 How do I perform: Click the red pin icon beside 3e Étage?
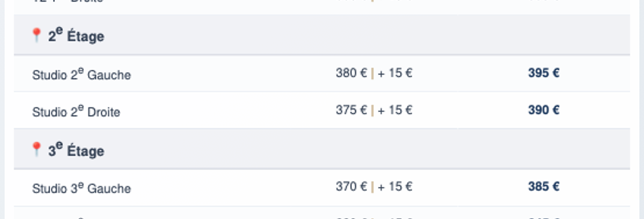(37, 149)
